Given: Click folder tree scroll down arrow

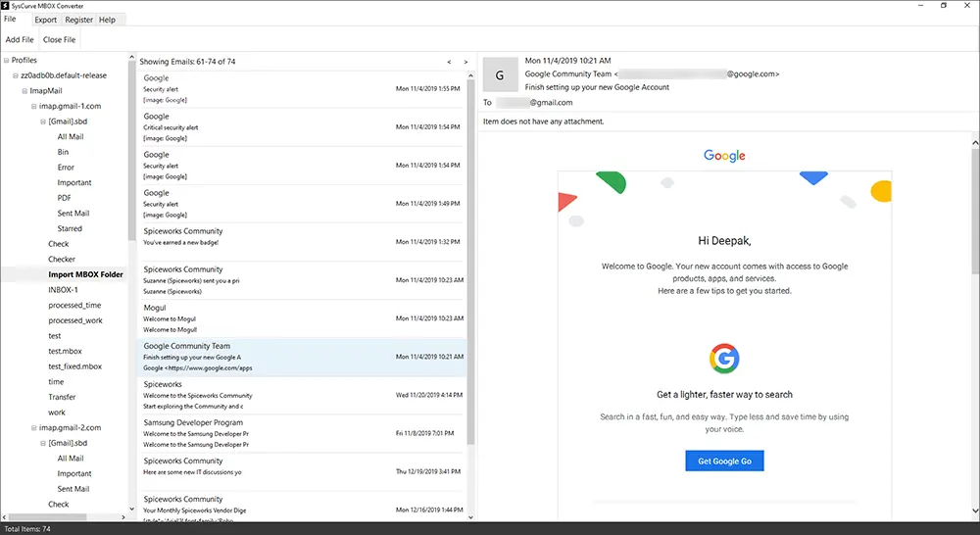Looking at the screenshot, I should click(131, 509).
